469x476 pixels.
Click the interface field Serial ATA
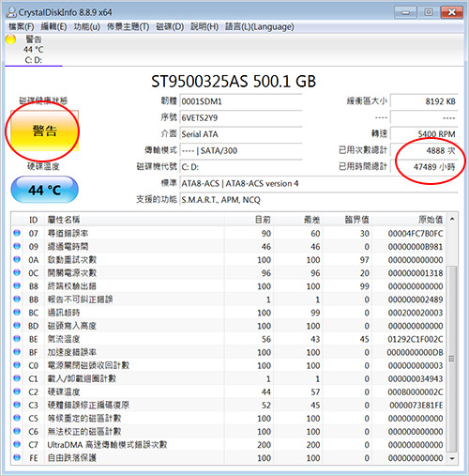coord(241,134)
